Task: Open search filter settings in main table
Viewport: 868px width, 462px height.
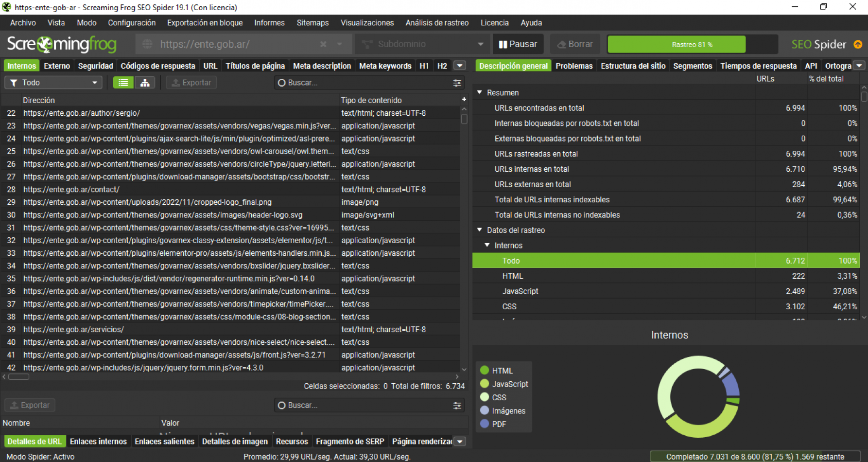Action: tap(457, 83)
